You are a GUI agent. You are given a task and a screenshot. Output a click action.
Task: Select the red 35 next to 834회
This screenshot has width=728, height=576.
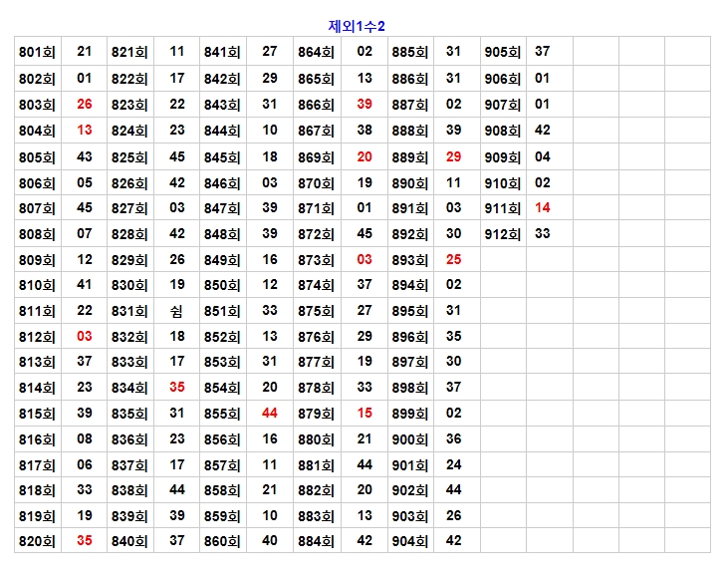(177, 388)
